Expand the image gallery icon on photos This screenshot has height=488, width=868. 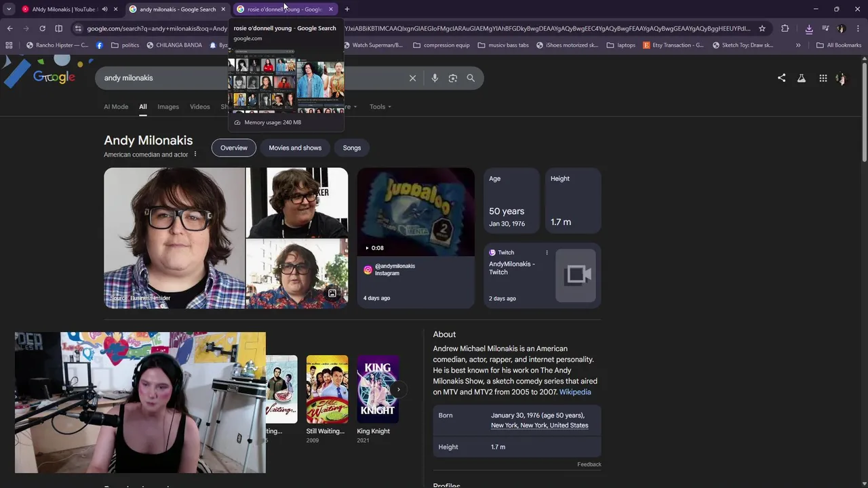point(332,293)
